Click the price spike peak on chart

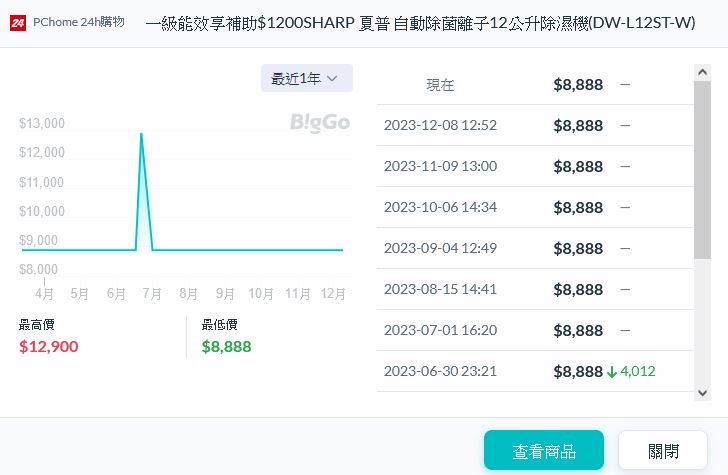[x=141, y=134]
